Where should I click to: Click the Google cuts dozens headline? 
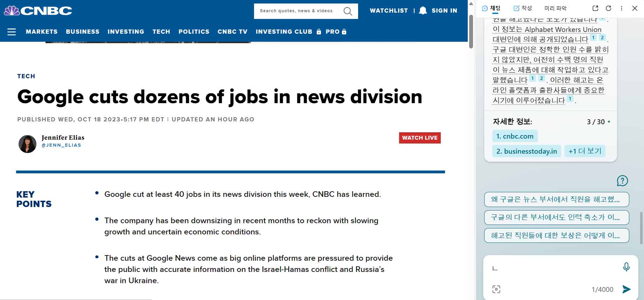[x=220, y=97]
